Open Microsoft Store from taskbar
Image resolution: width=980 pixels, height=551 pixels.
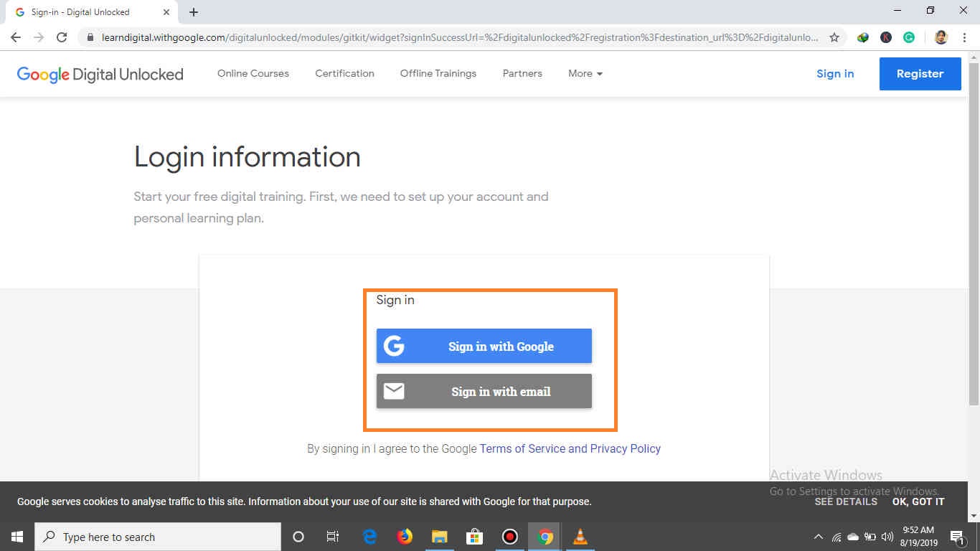click(x=474, y=537)
